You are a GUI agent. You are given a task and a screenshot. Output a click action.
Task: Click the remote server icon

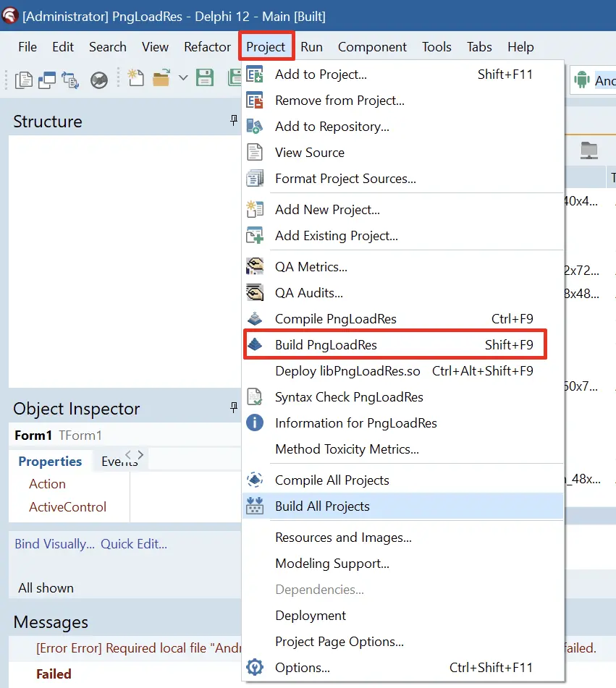pyautogui.click(x=588, y=150)
